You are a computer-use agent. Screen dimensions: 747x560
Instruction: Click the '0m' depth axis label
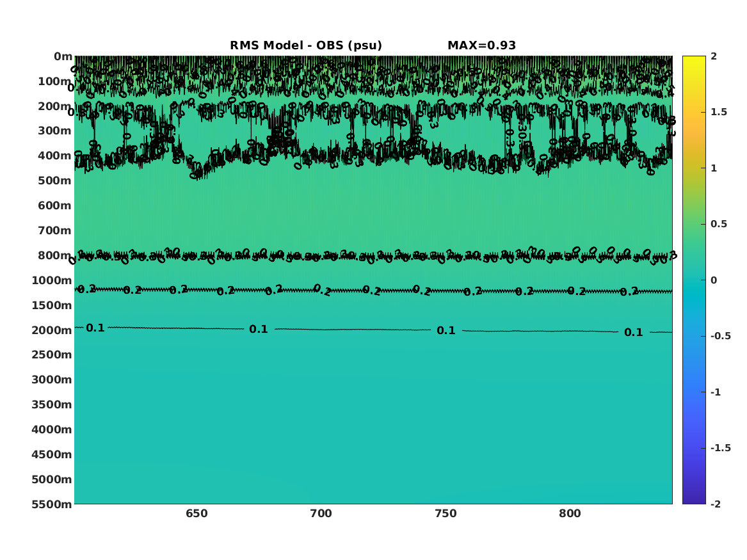coord(63,57)
